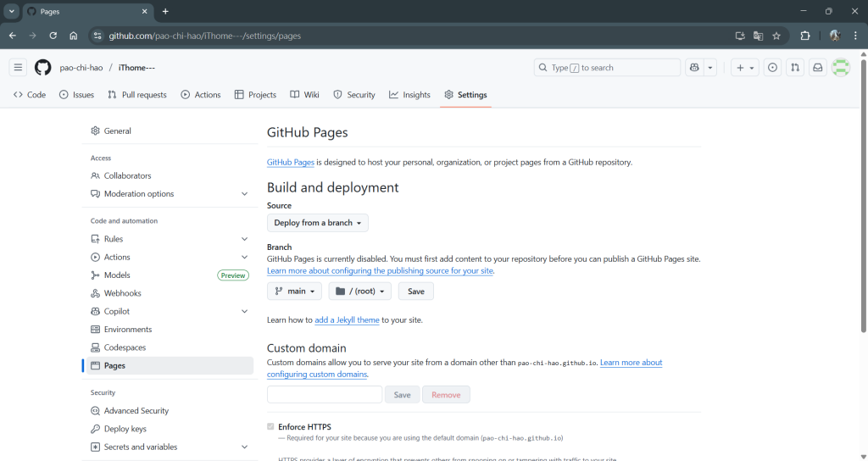
Task: Open the add a Jekyll theme link
Action: click(347, 319)
